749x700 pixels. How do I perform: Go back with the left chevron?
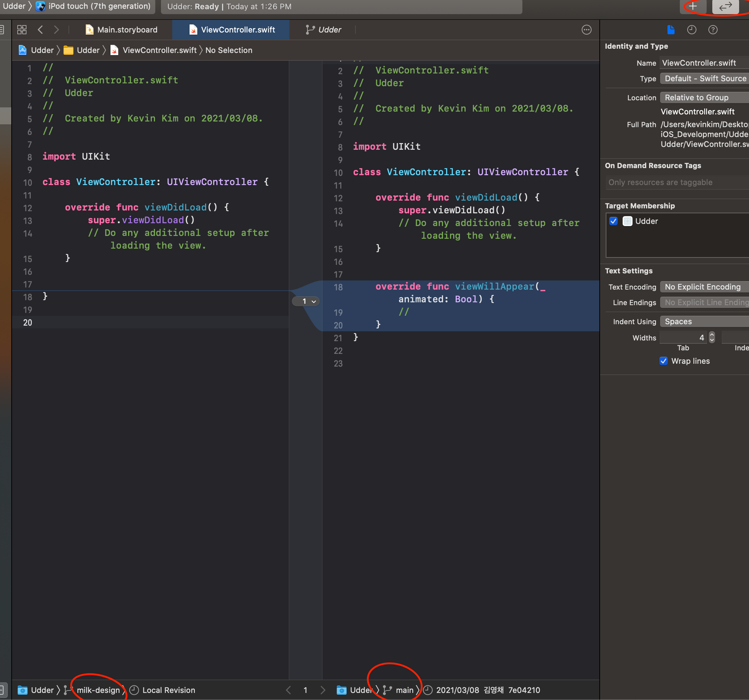click(40, 30)
